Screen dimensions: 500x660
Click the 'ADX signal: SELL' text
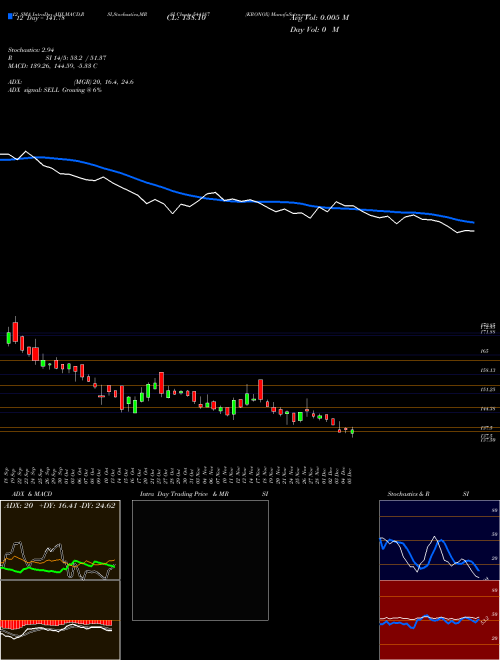point(34,90)
